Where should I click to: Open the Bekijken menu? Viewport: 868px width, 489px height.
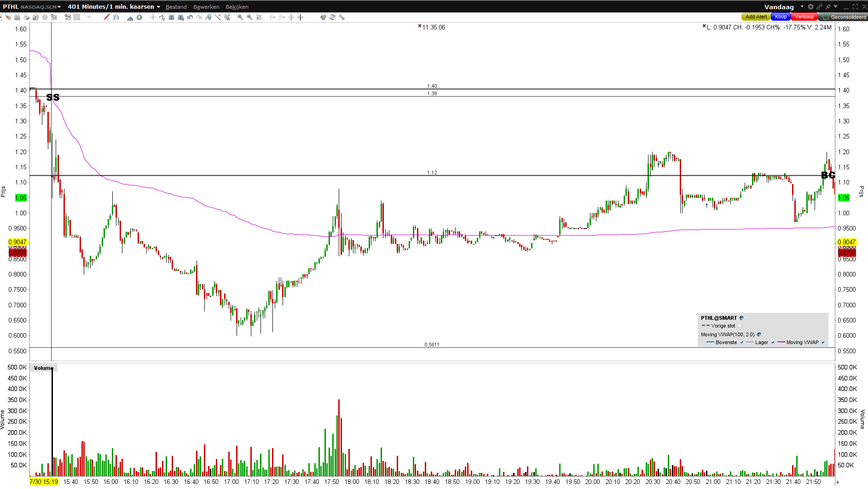[237, 7]
